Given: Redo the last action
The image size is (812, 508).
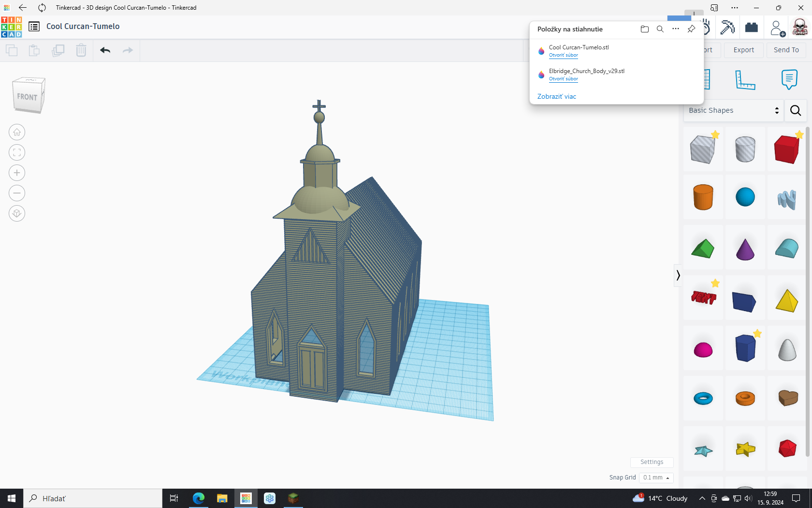Looking at the screenshot, I should pos(128,50).
